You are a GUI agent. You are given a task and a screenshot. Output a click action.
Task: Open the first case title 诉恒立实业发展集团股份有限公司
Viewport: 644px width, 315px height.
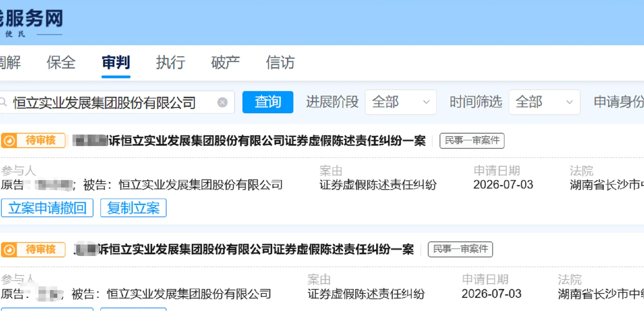pos(250,141)
